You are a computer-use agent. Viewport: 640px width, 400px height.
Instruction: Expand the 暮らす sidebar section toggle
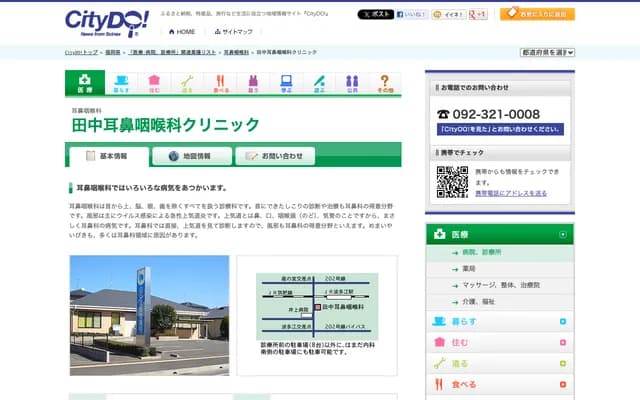(x=563, y=322)
